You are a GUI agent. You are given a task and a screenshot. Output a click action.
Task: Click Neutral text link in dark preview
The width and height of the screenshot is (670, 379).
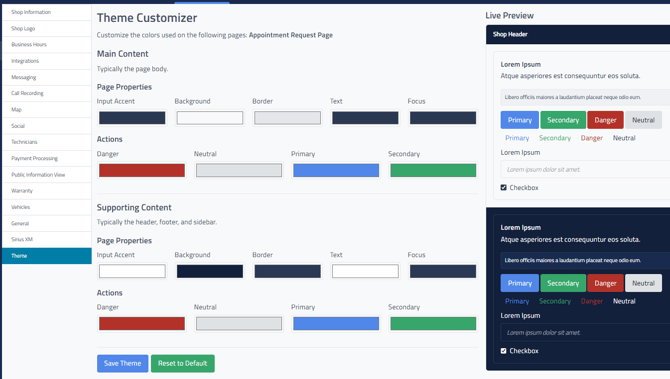click(x=624, y=301)
